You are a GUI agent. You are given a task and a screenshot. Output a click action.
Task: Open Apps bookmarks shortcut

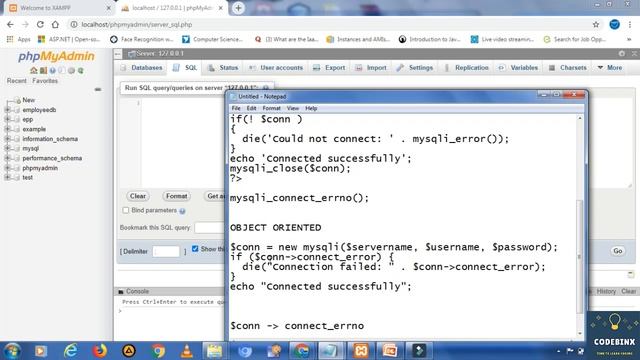click(19, 39)
